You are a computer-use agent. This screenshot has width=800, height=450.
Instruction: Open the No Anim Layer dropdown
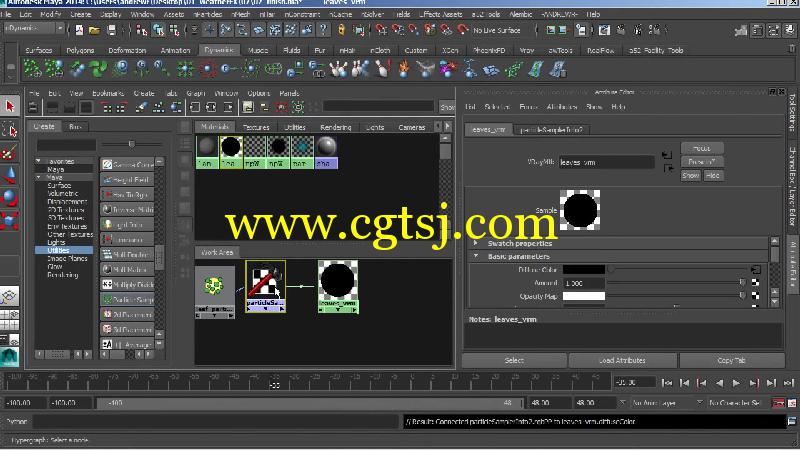(667, 403)
